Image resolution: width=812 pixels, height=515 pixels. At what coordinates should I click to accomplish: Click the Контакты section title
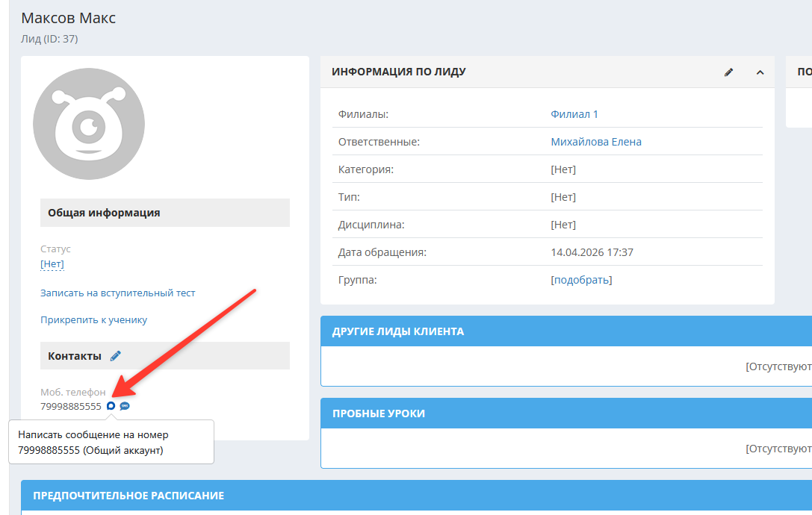point(75,356)
